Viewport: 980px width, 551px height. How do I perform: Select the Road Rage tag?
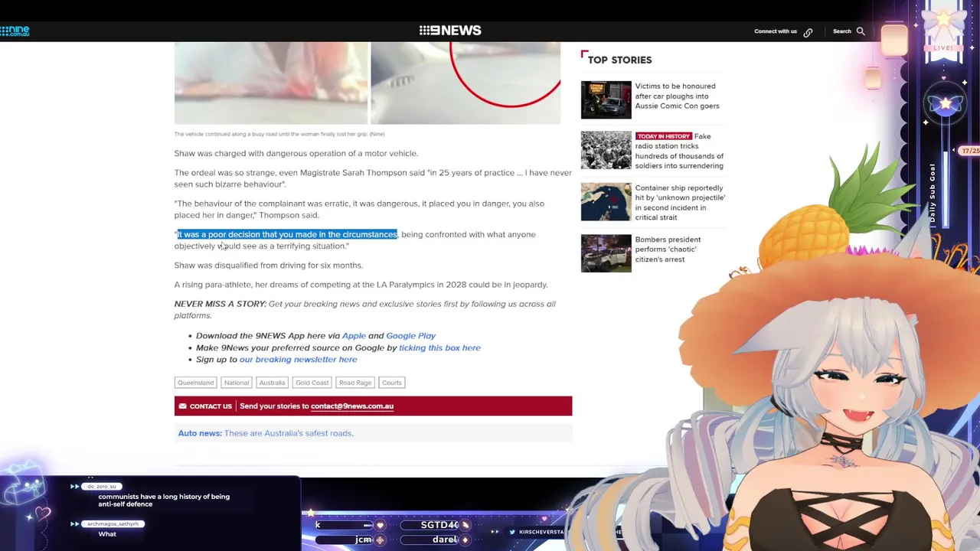coord(354,383)
